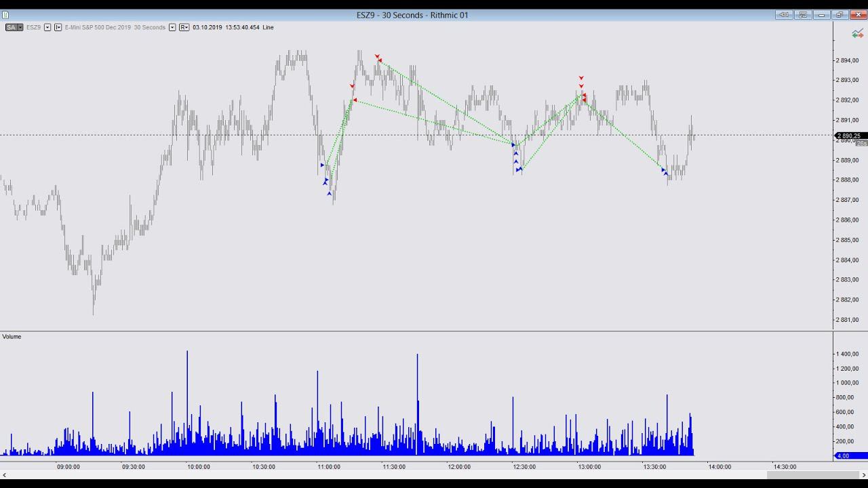Minimize the ESZ9 chart window

click(822, 15)
